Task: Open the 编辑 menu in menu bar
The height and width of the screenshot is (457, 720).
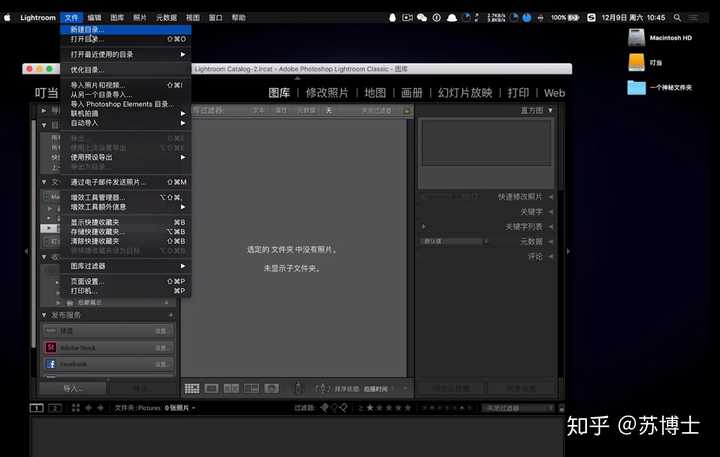Action: (x=94, y=17)
